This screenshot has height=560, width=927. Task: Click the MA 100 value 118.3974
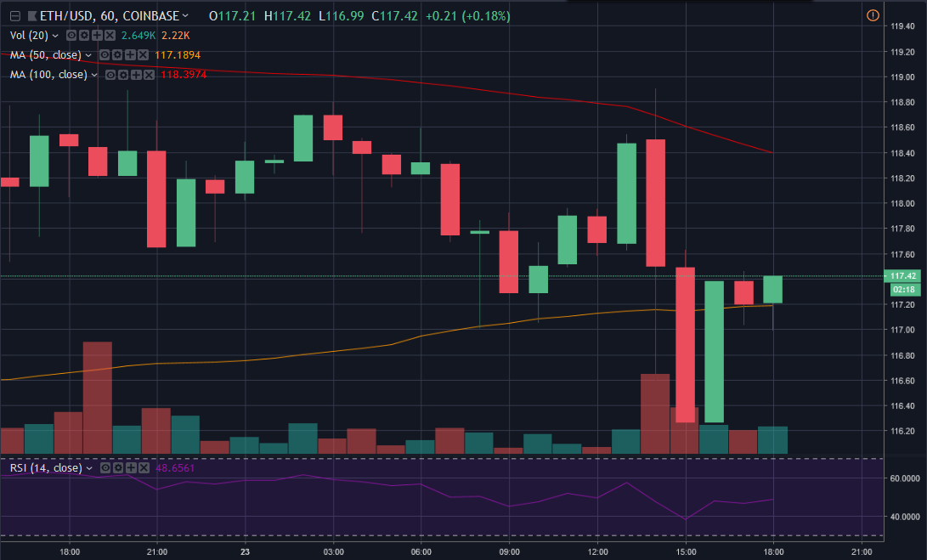coord(184,75)
